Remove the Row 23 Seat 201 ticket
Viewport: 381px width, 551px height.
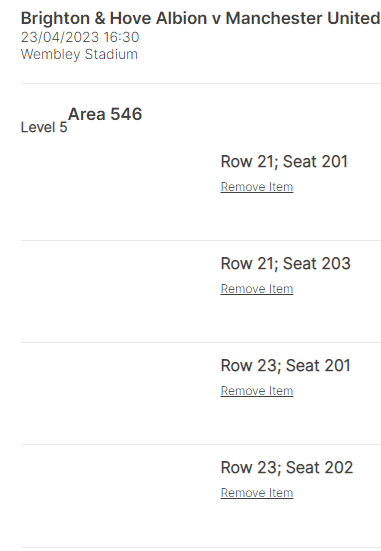click(257, 390)
